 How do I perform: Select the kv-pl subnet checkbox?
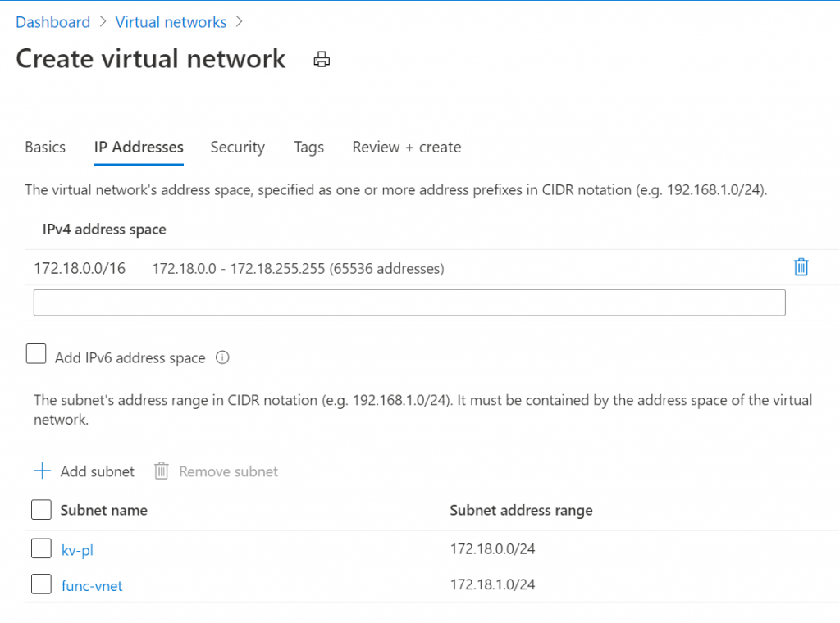click(x=41, y=548)
